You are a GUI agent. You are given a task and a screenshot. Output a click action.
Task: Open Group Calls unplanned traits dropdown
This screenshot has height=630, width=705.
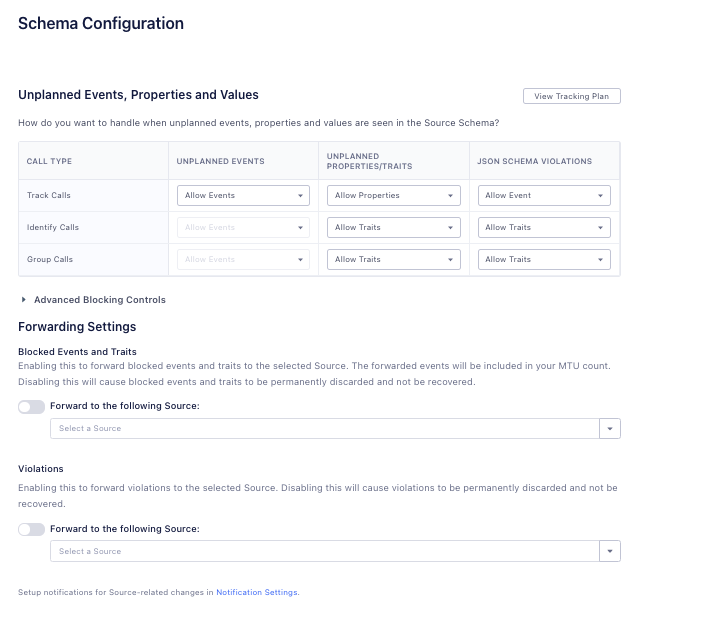pyautogui.click(x=393, y=260)
